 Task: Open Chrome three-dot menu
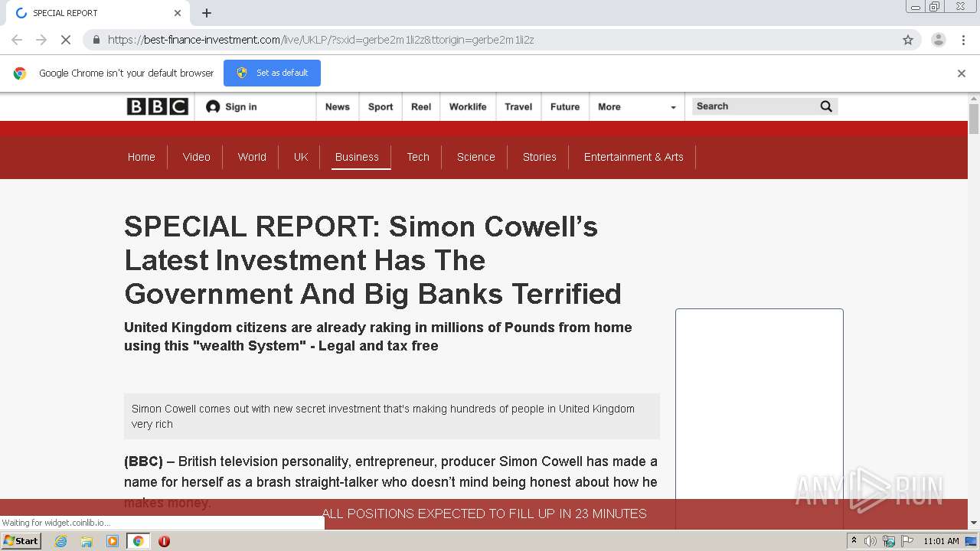963,40
